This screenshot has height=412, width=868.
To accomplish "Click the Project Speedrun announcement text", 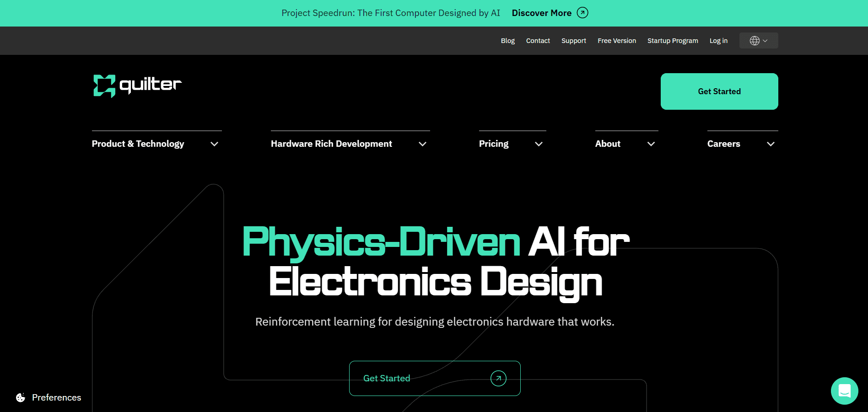I will (x=390, y=13).
